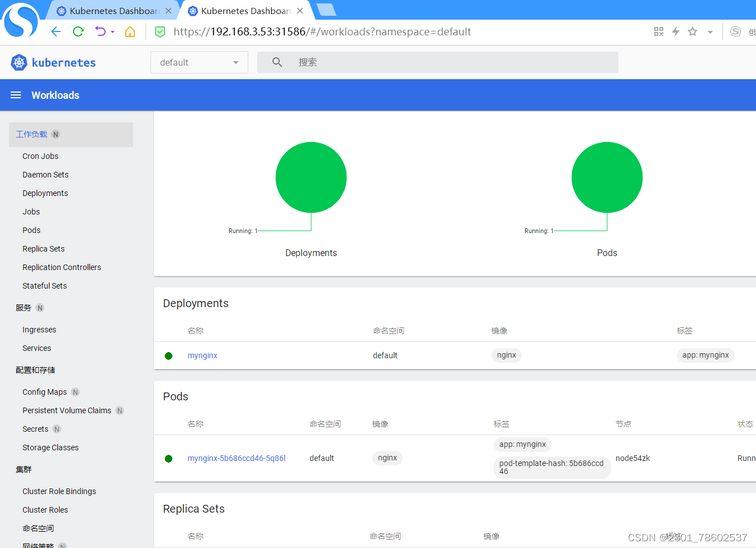Screen dimensions: 756x548
Task: Open Config Maps in sidebar
Action: coord(44,392)
